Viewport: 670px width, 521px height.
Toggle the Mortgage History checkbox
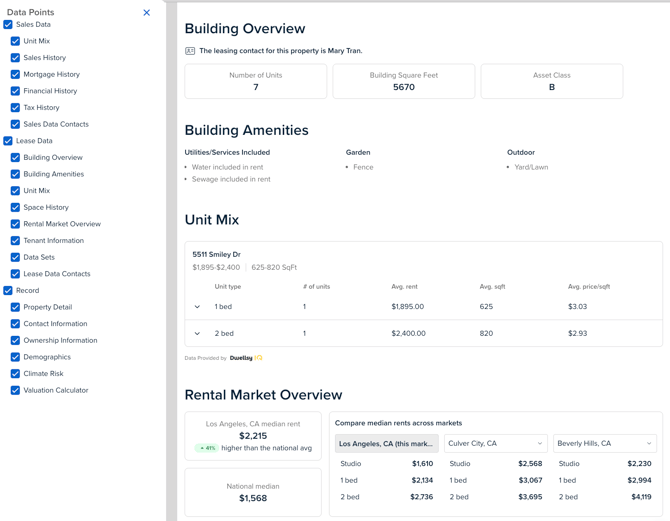[x=15, y=74]
